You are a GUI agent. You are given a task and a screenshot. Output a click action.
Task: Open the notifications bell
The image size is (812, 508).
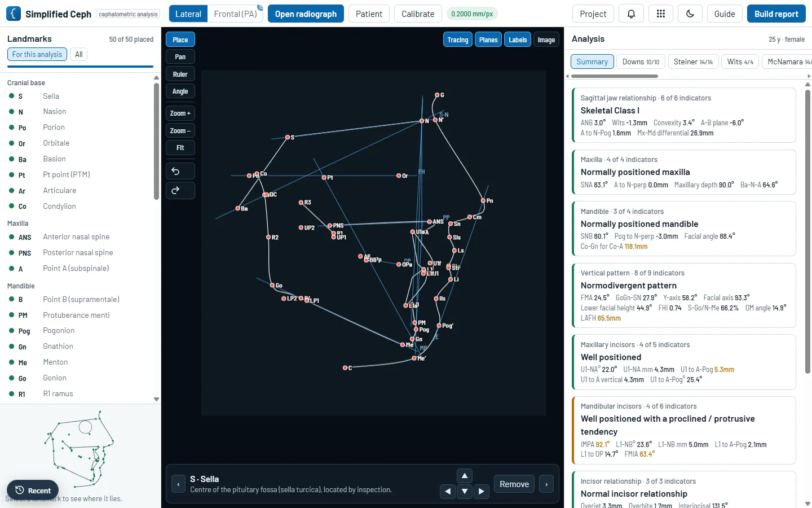tap(632, 14)
